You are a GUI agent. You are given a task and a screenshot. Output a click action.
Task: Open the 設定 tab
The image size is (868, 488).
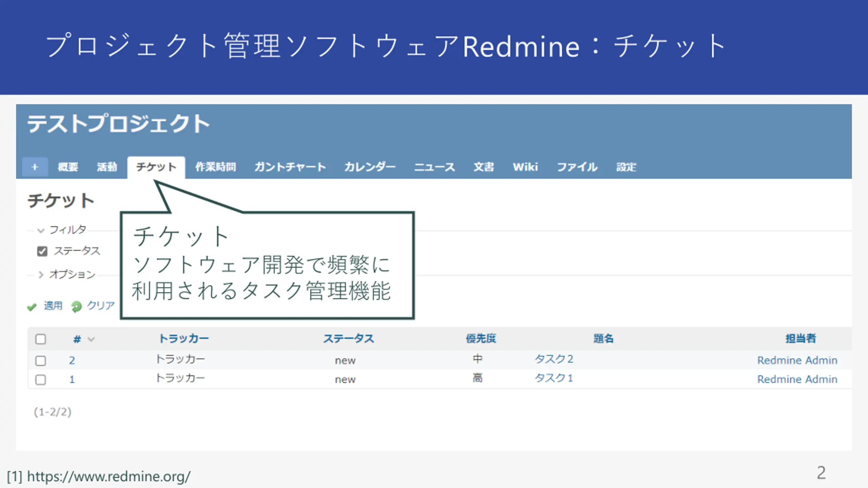pyautogui.click(x=626, y=167)
